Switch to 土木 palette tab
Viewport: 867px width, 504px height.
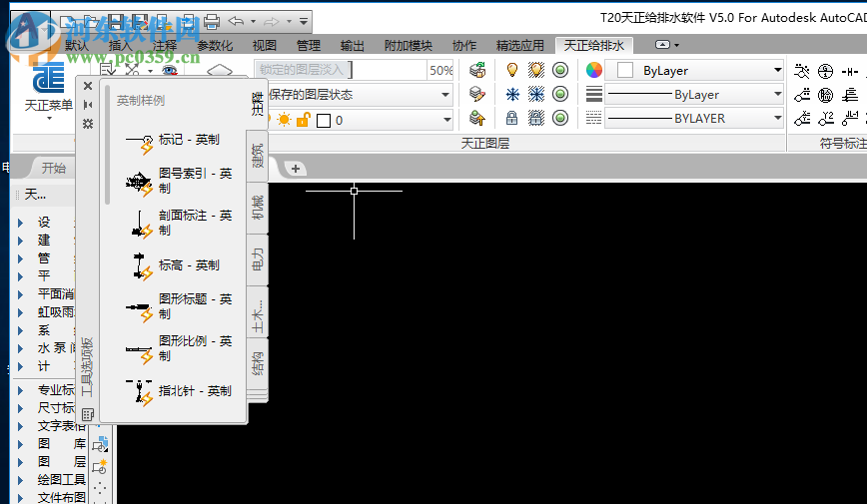point(258,311)
